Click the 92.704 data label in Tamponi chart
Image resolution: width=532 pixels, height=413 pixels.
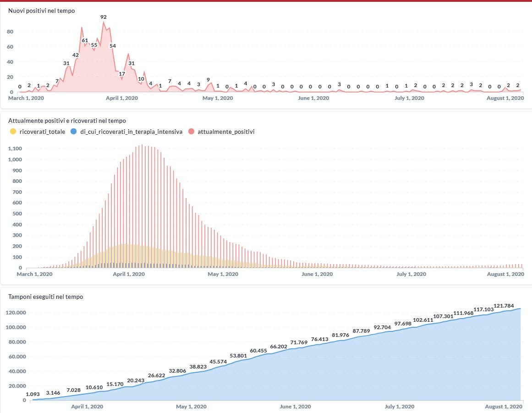pos(383,327)
